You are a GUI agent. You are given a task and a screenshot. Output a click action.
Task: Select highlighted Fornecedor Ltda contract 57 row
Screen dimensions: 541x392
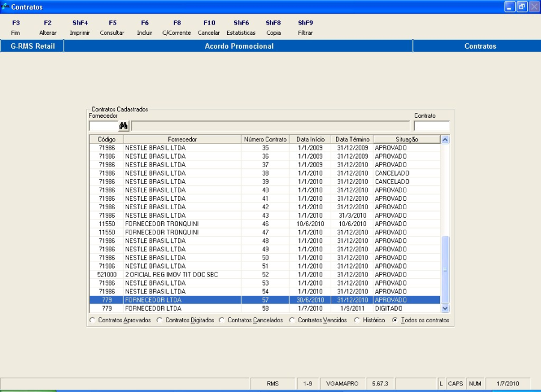click(264, 300)
